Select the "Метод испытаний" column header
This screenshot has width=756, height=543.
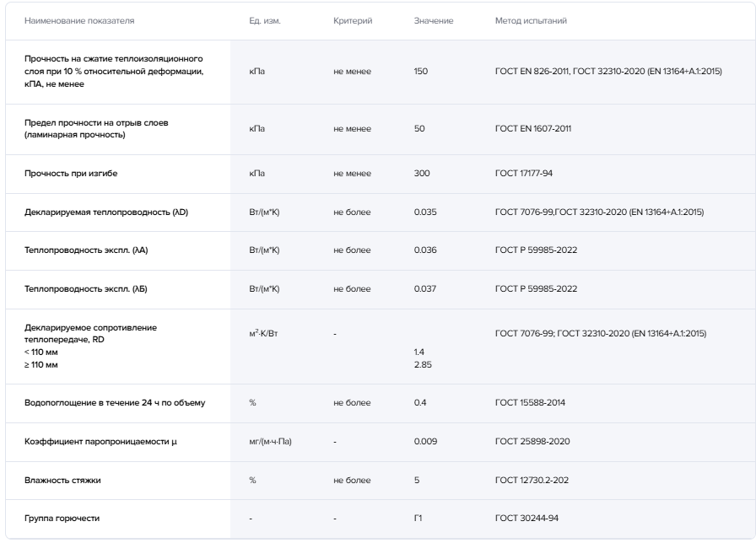[530, 19]
